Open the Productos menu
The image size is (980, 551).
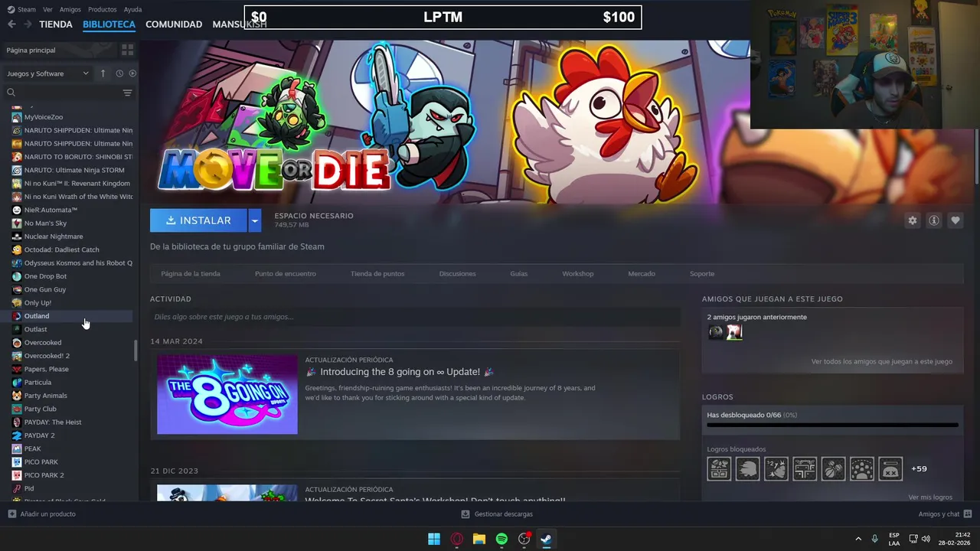point(103,9)
